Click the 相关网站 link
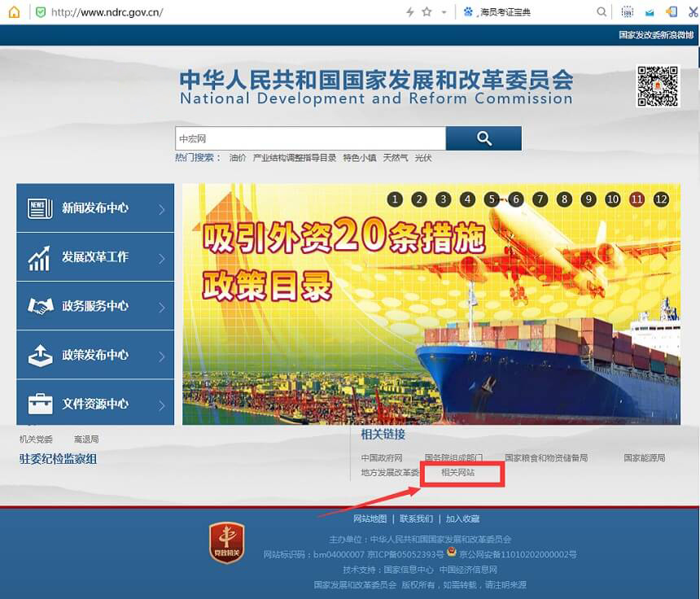700x599 pixels. (x=457, y=472)
